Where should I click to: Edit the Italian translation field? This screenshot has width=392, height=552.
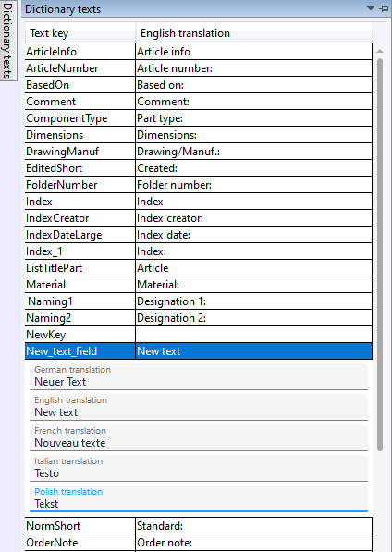(x=199, y=469)
